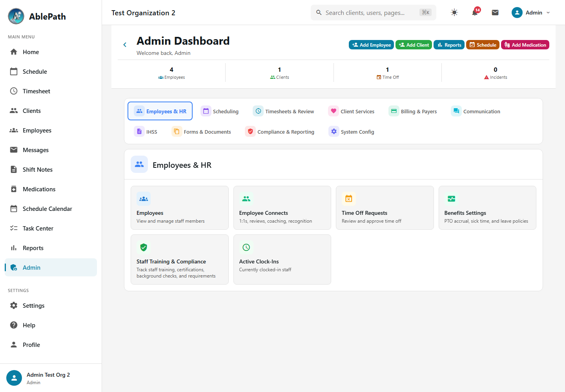Open the Benefits Settings card icon
This screenshot has width=565, height=392.
(x=452, y=199)
